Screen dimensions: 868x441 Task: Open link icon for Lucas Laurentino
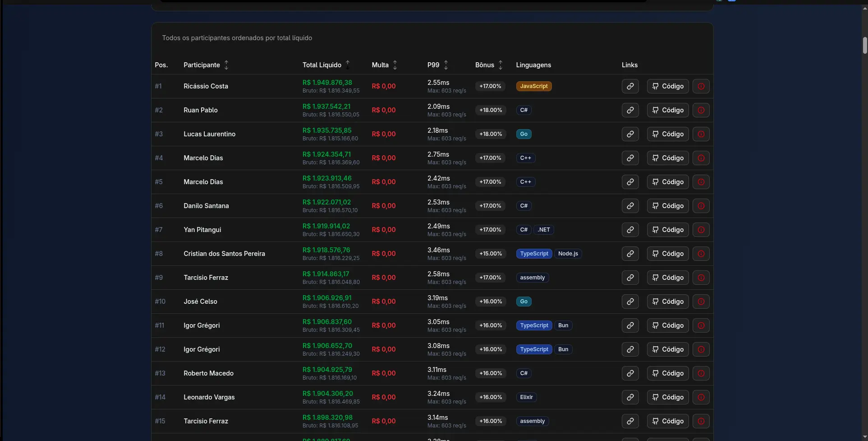click(x=630, y=134)
